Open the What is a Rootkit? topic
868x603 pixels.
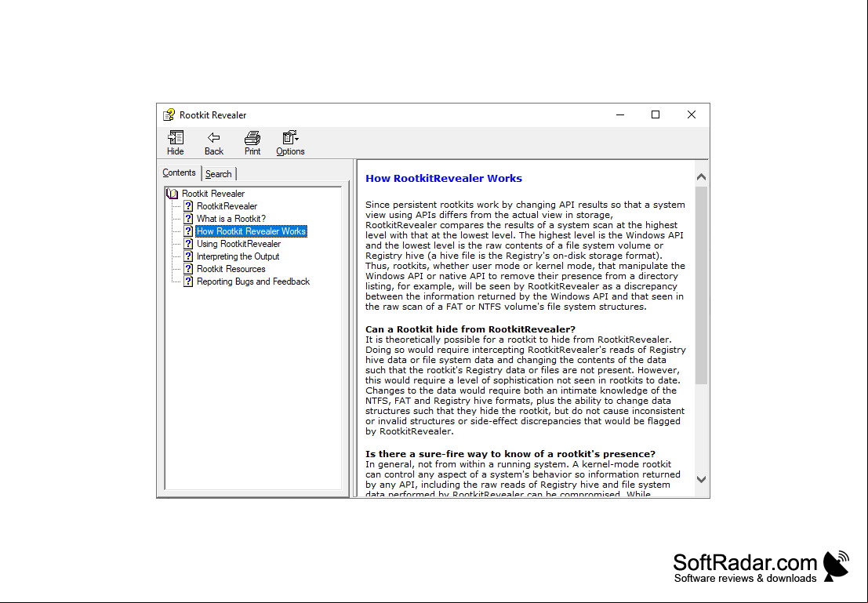[x=231, y=219]
